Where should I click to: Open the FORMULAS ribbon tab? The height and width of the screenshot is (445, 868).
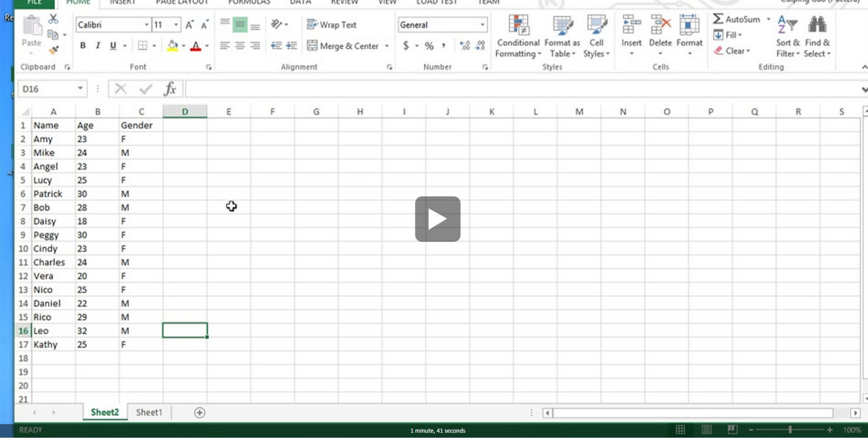[x=249, y=2]
